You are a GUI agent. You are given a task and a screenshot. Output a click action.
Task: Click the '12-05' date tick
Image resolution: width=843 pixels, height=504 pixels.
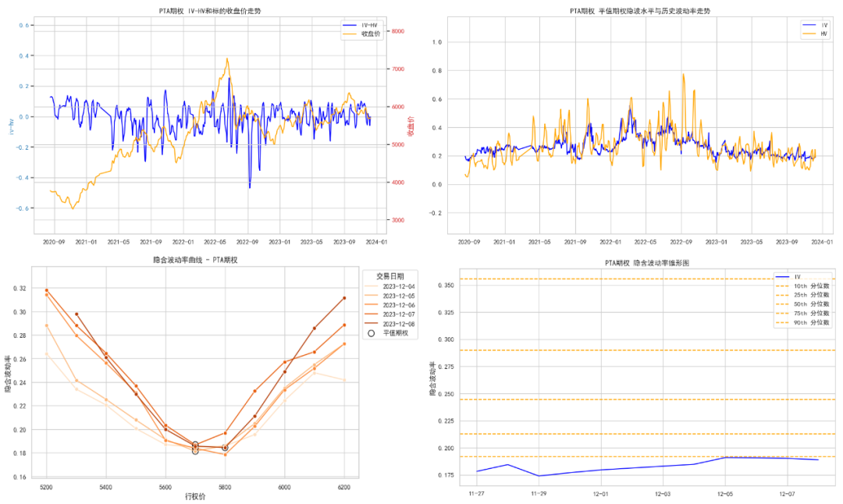tap(724, 494)
